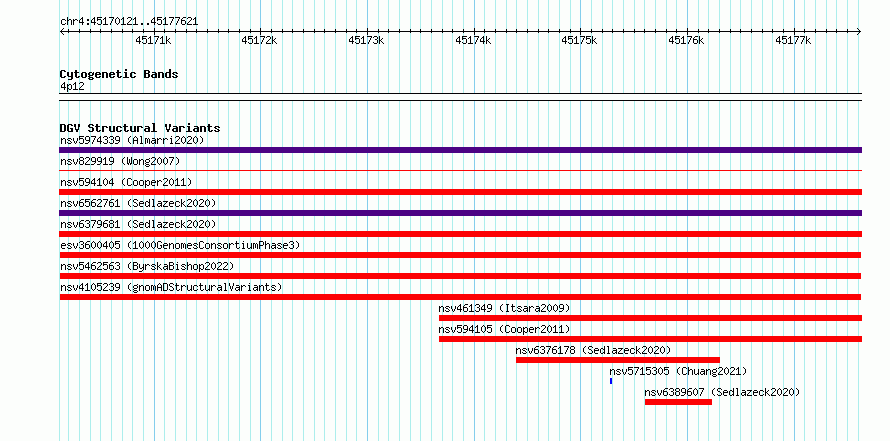
Task: Select the purple nsv5974339 variant bar
Action: (460, 150)
